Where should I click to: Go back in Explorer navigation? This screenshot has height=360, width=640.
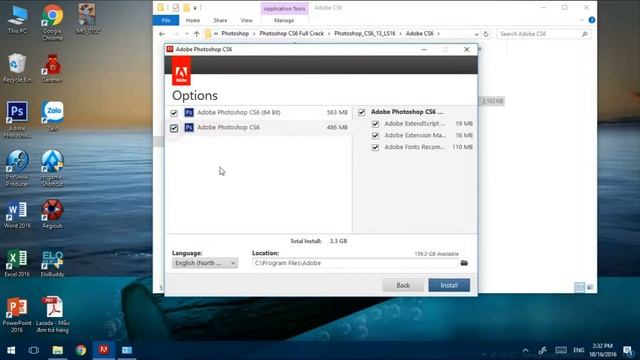point(162,34)
